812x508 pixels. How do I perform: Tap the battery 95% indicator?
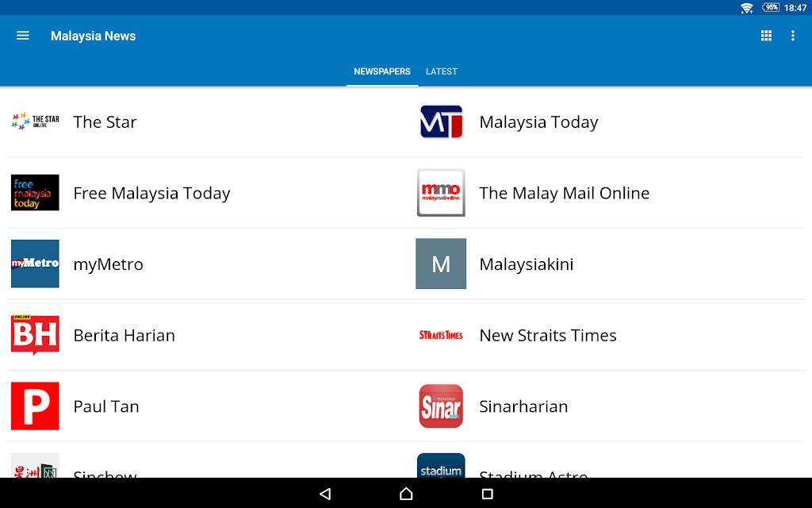(x=771, y=7)
